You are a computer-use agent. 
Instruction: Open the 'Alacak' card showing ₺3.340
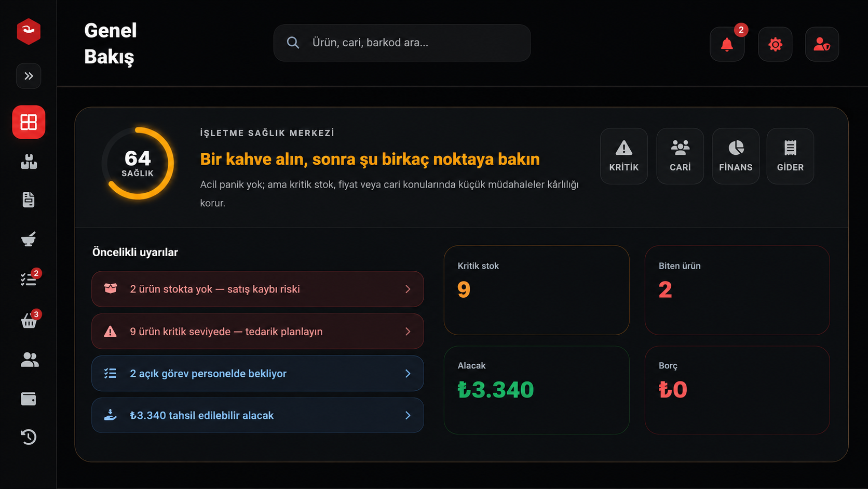tap(536, 390)
